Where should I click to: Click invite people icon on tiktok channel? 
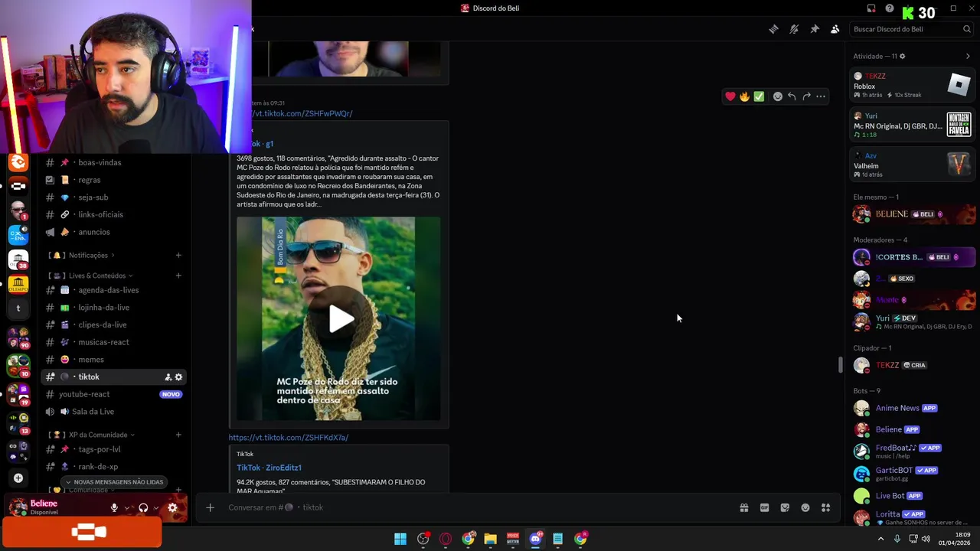[x=168, y=377]
